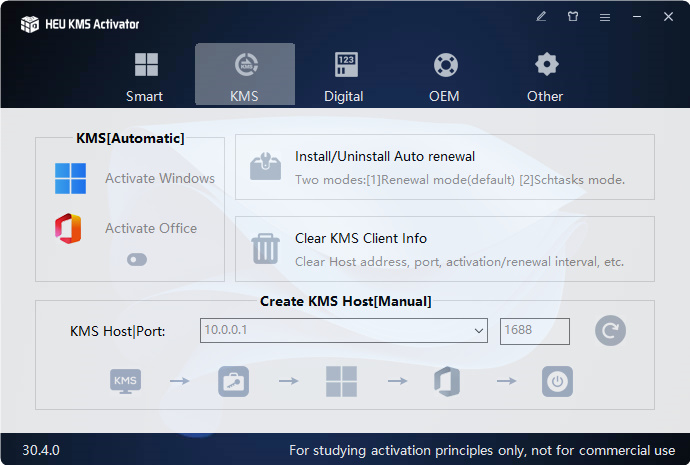This screenshot has height=465, width=690.
Task: Click the 'Two modes' renewal description text
Action: coord(460,179)
